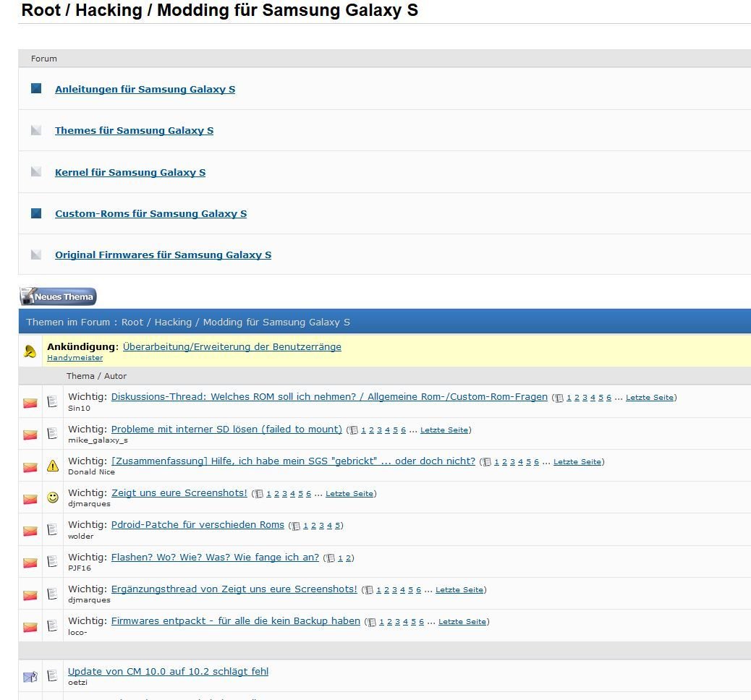Click red envelope icon of Probleme mit interner SD row
The width and height of the screenshot is (751, 700).
(x=30, y=435)
